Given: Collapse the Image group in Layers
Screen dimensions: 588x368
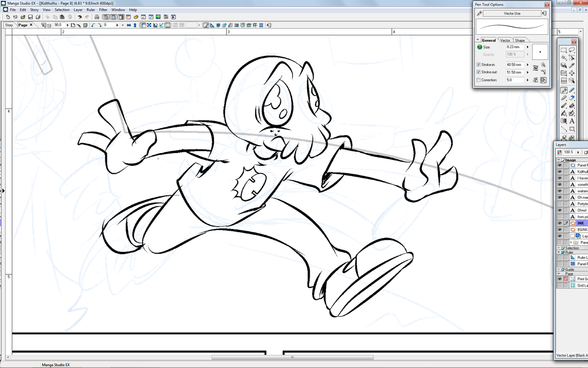Looking at the screenshot, I should point(559,160).
